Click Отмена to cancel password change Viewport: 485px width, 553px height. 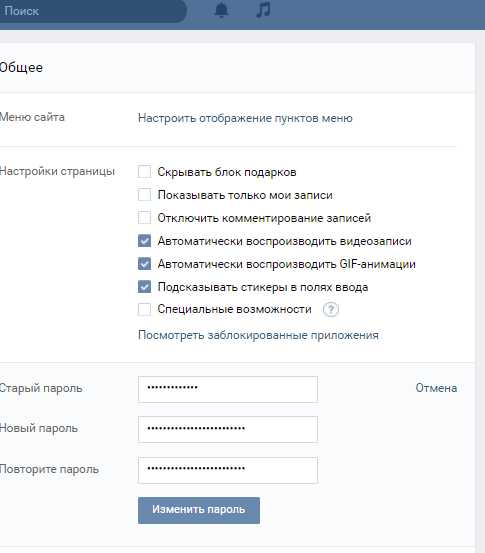(x=436, y=388)
